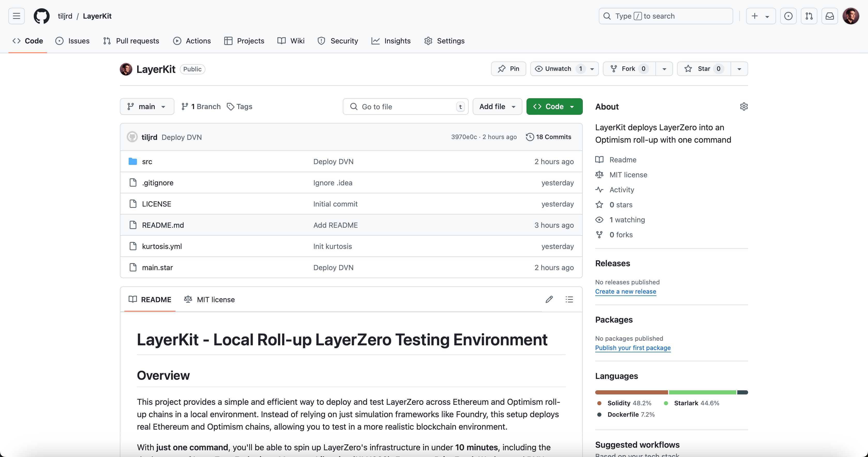Open the hamburger navigation menu
The width and height of the screenshot is (868, 457).
tap(16, 16)
